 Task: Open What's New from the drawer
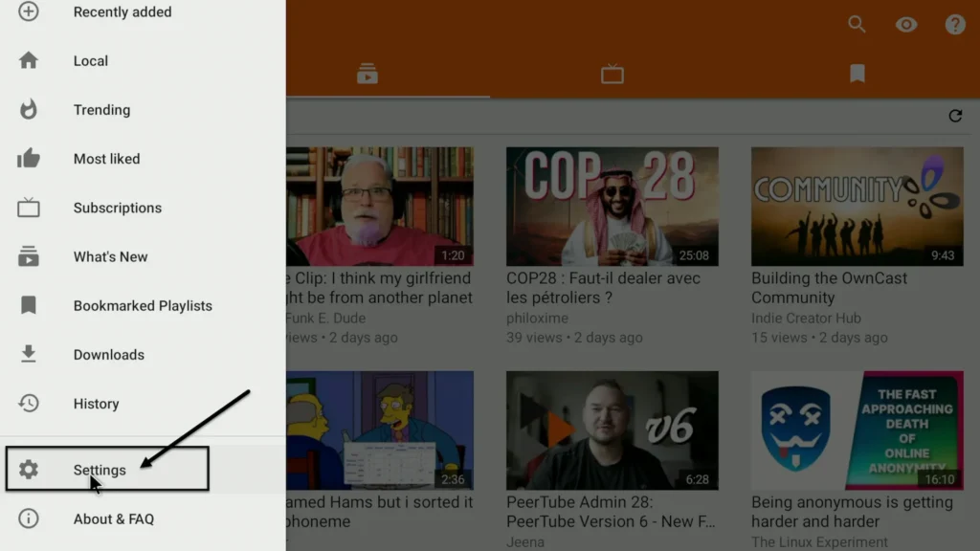click(144, 256)
